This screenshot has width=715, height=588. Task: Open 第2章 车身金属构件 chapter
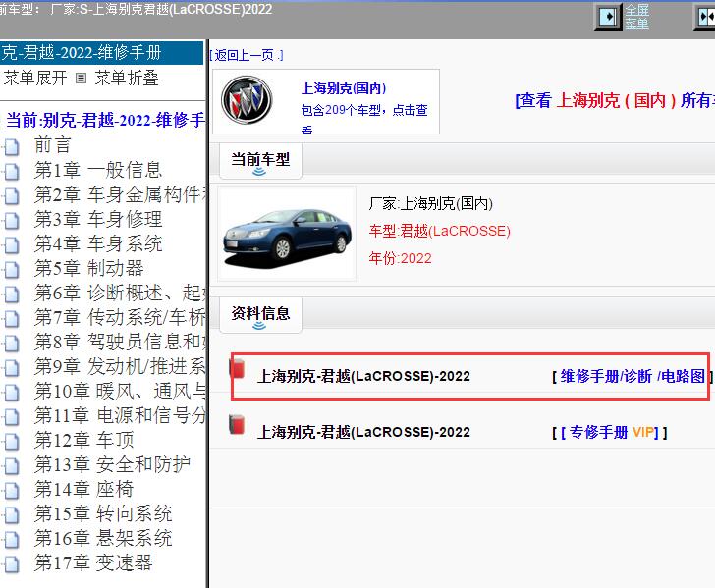tap(121, 194)
